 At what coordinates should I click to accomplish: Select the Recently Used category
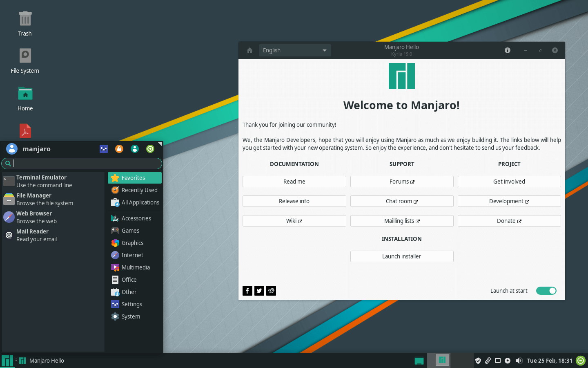click(x=135, y=190)
